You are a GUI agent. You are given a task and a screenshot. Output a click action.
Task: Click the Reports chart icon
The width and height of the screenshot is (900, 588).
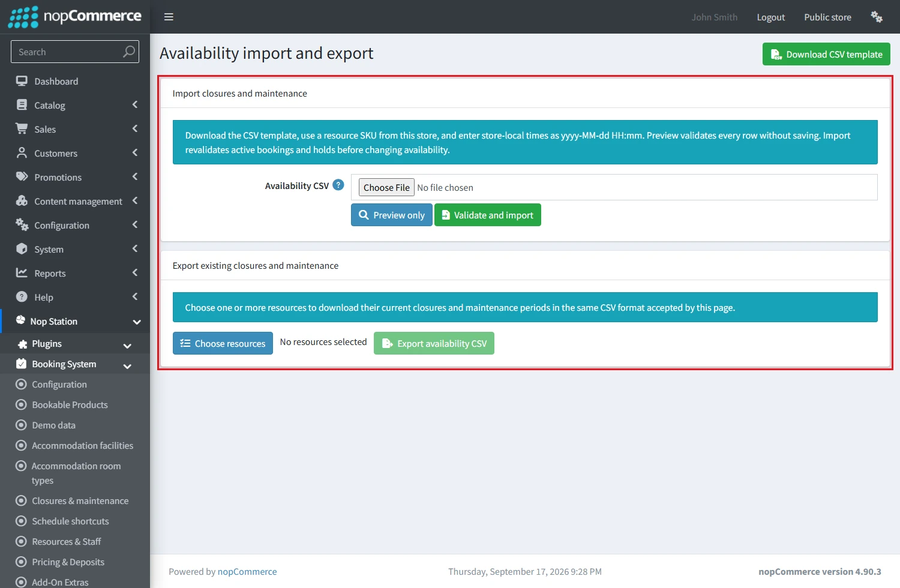click(x=22, y=272)
